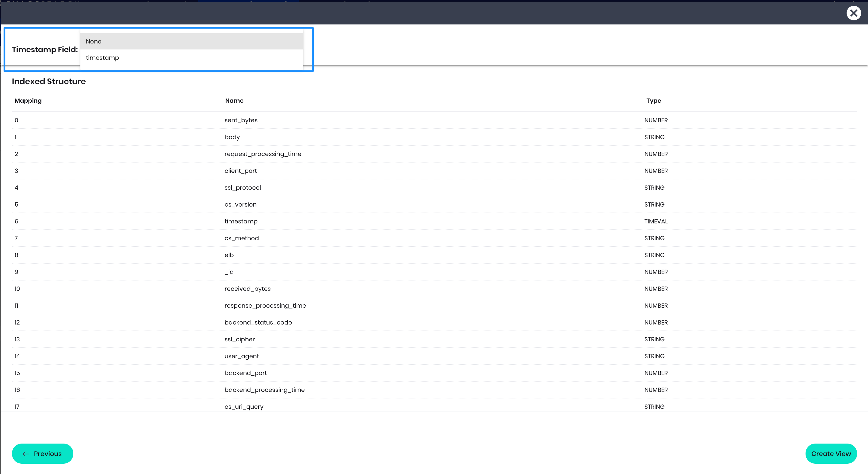Click the Previous button
Image resolution: width=868 pixels, height=474 pixels.
42,453
